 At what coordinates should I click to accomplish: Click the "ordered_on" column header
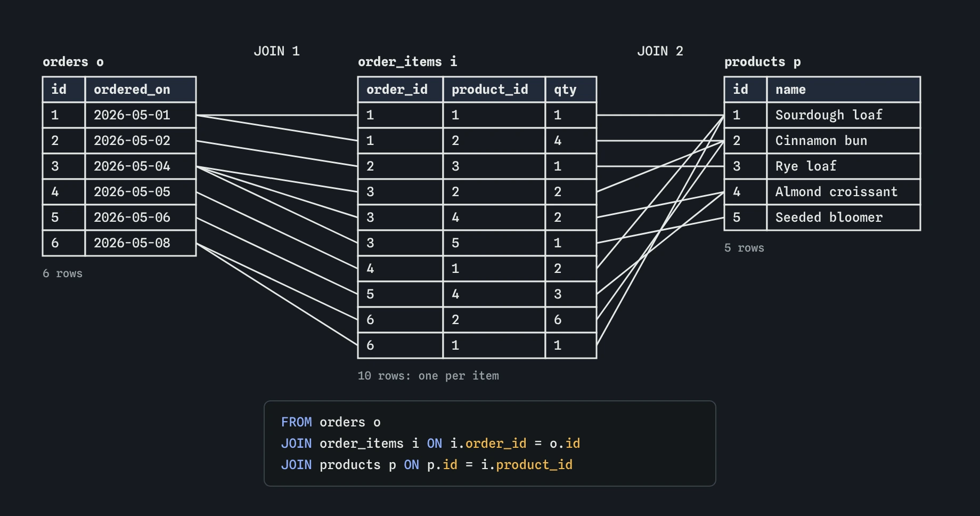(141, 90)
